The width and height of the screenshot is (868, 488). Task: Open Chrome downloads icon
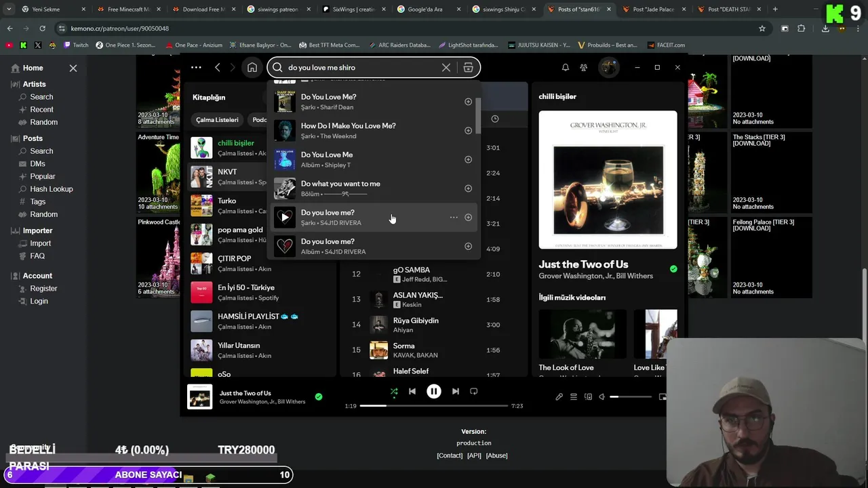tap(825, 28)
